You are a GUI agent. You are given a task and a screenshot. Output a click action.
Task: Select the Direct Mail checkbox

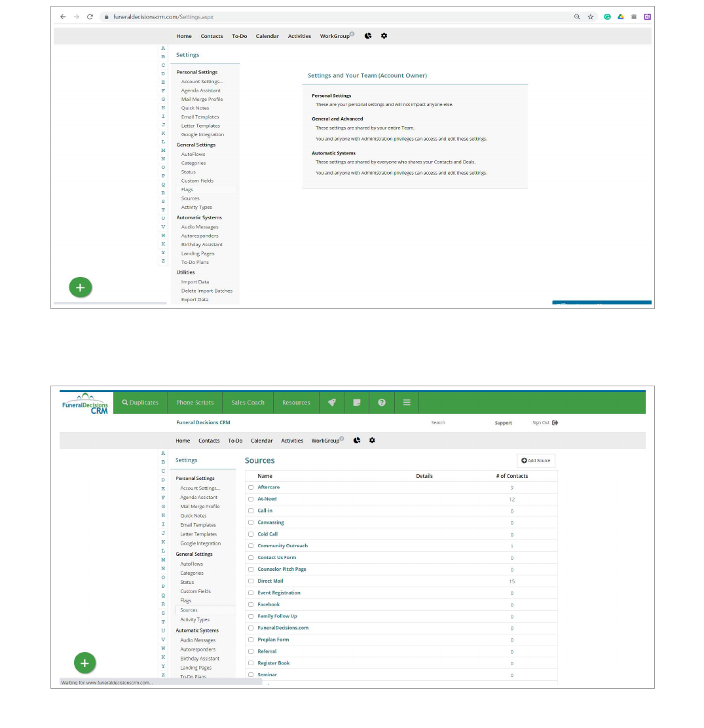[x=251, y=581]
